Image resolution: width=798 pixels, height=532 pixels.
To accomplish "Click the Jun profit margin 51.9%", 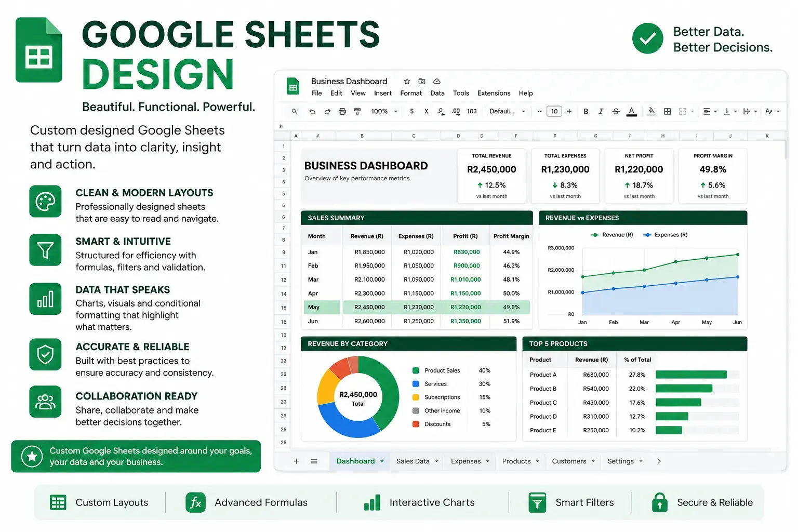I will coord(511,322).
